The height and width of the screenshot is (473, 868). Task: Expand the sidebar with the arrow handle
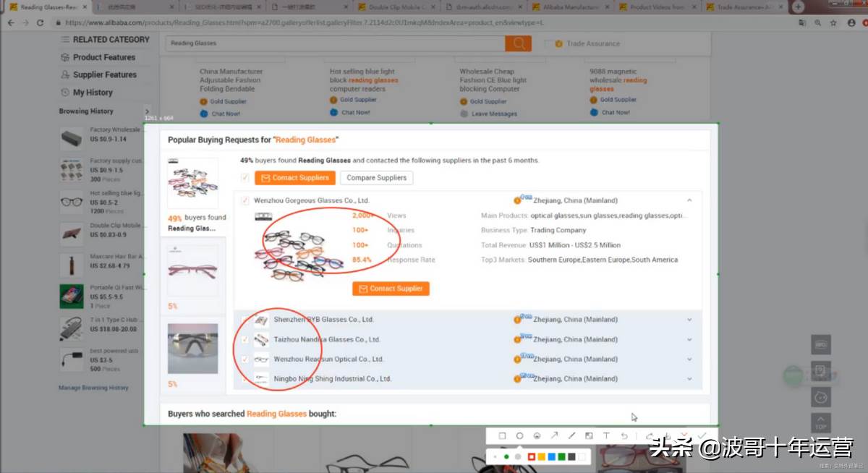[147, 111]
